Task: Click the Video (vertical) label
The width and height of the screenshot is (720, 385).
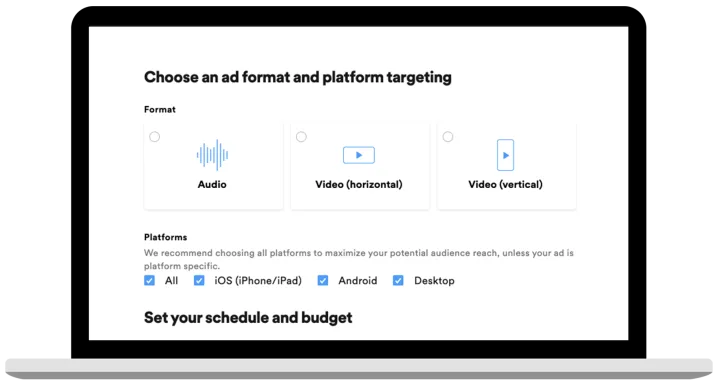Action: pyautogui.click(x=505, y=184)
